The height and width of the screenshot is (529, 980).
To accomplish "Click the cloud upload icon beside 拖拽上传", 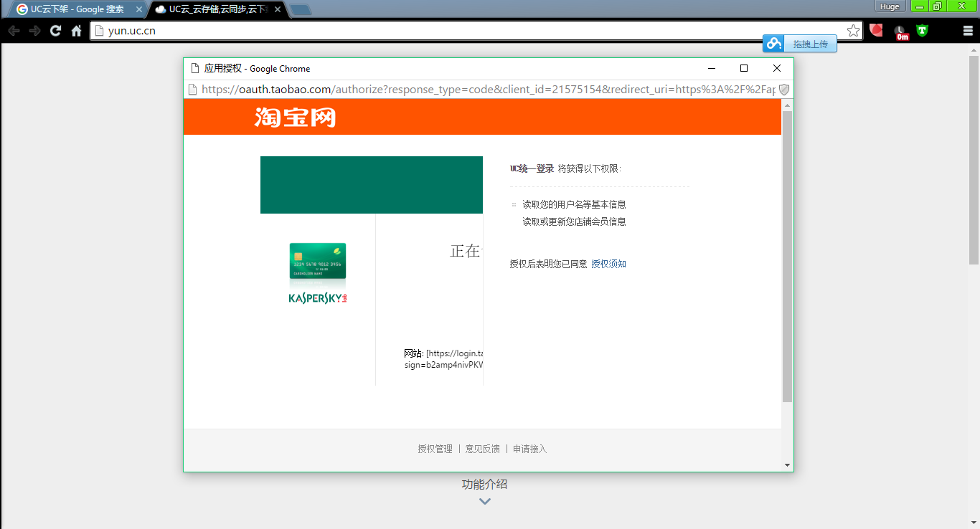I will pyautogui.click(x=773, y=44).
